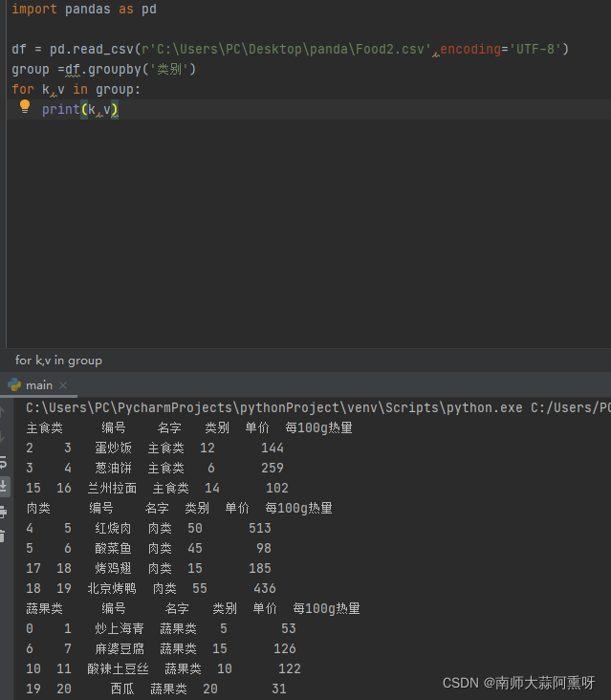611x700 pixels.
Task: Click '每100g热量' in the 蔬果类 header row
Action: pyautogui.click(x=326, y=608)
